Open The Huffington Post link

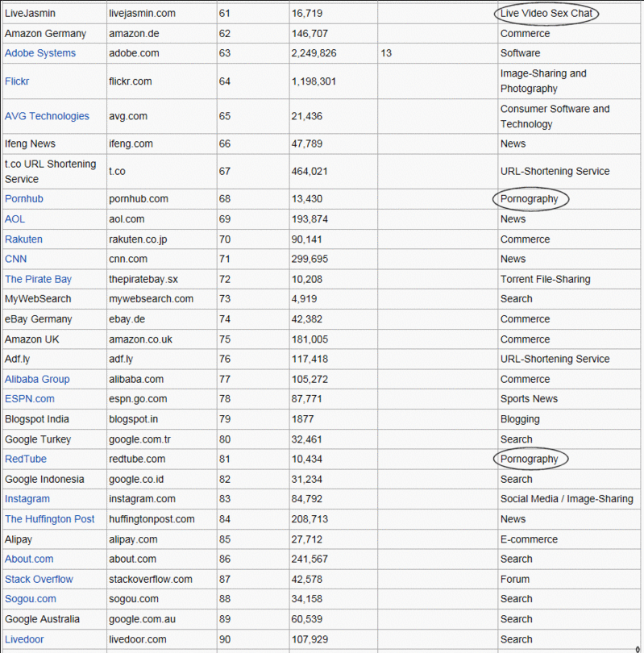(x=50, y=519)
